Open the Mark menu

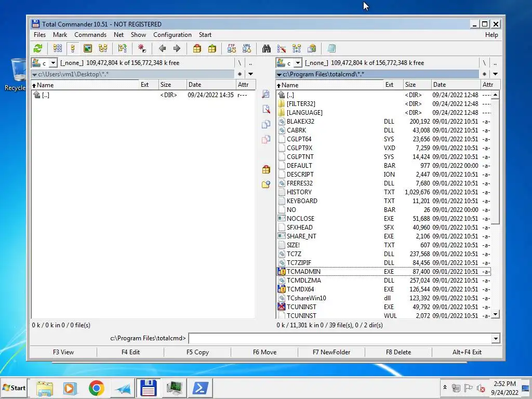tap(60, 35)
